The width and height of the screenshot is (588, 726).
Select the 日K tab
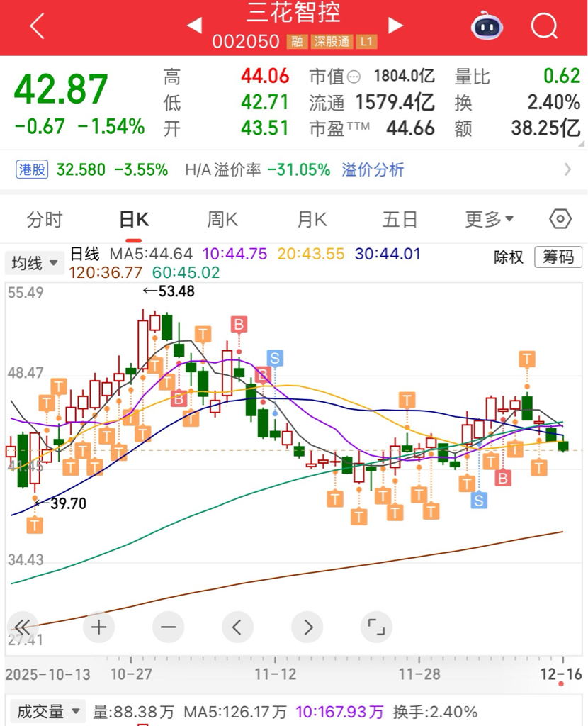click(x=134, y=220)
